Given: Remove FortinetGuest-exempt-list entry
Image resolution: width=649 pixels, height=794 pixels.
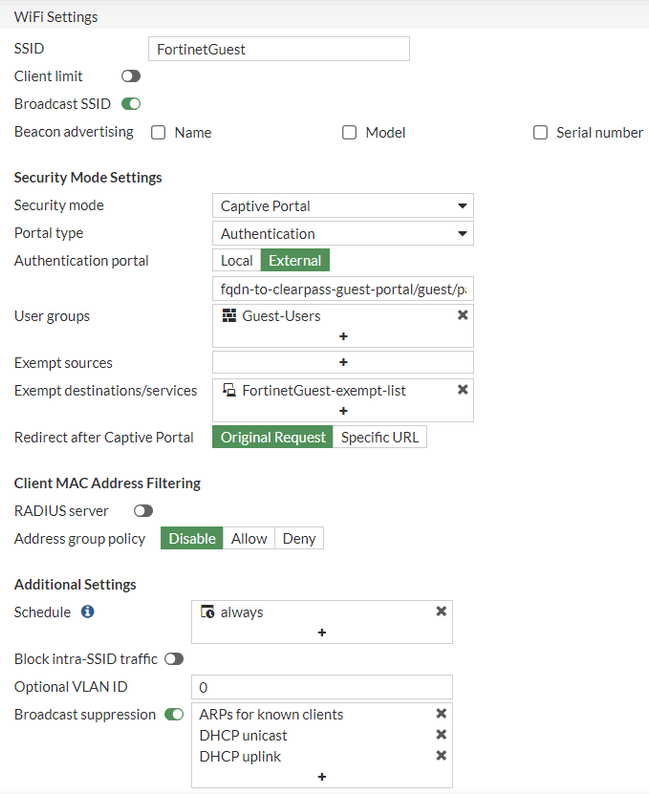Looking at the screenshot, I should [x=462, y=390].
